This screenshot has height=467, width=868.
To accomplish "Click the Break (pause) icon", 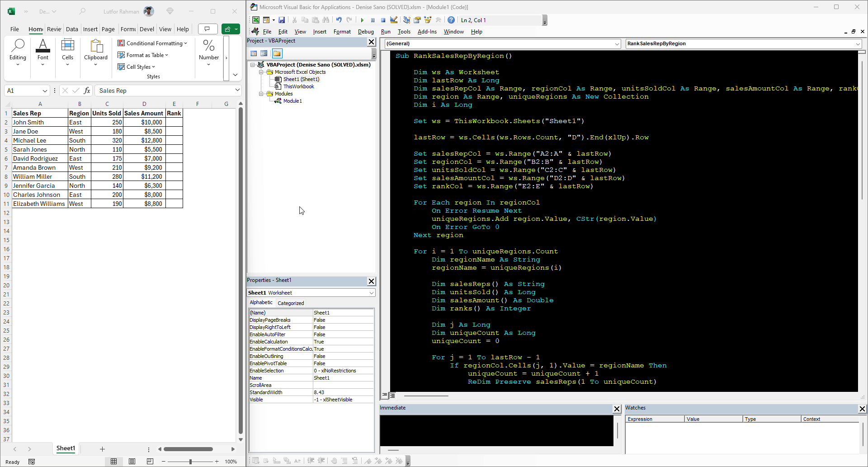I will pos(373,20).
